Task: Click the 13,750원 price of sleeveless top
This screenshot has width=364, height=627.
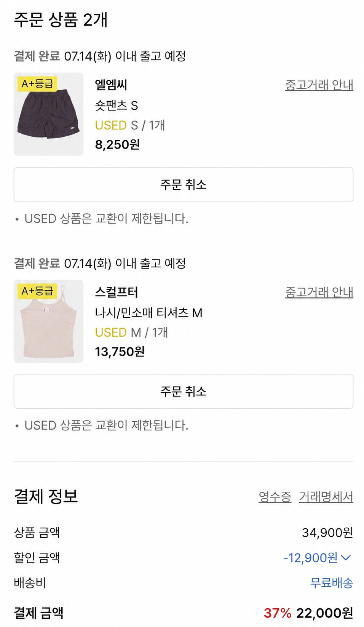Action: pos(120,352)
